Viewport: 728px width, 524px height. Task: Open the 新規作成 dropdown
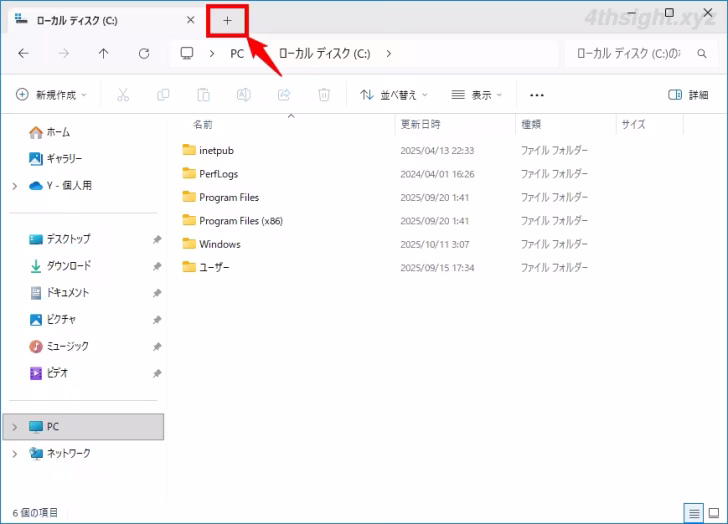tap(51, 95)
